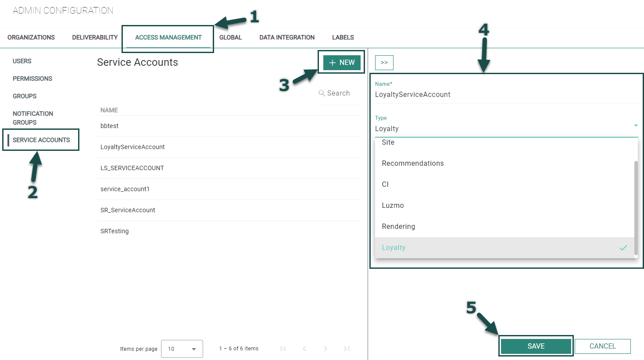
Task: Jump to first page of results
Action: click(283, 349)
